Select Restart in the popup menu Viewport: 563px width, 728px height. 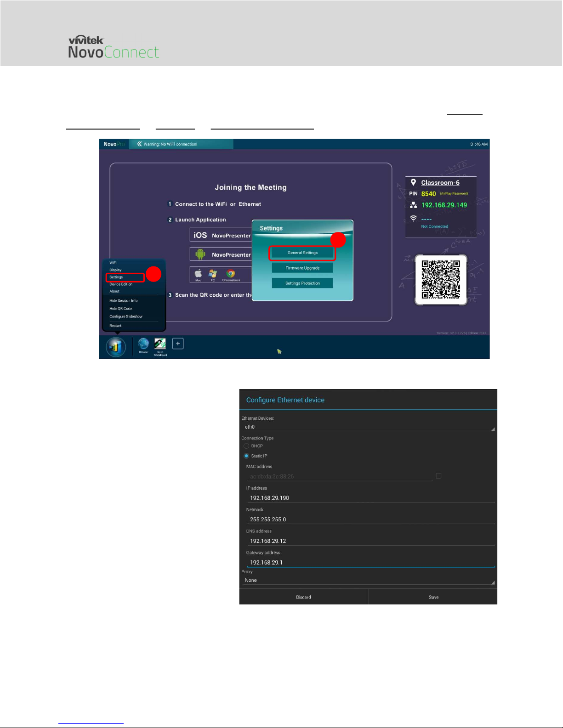(115, 326)
